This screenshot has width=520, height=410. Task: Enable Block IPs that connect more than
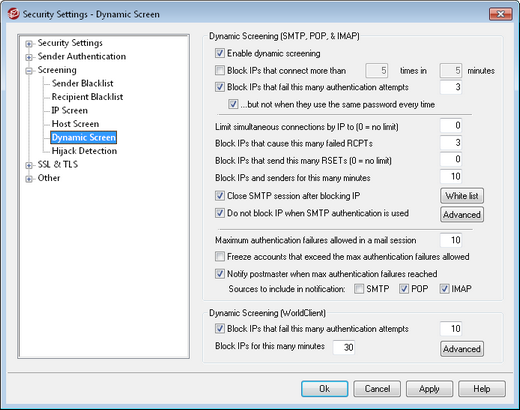tap(220, 70)
